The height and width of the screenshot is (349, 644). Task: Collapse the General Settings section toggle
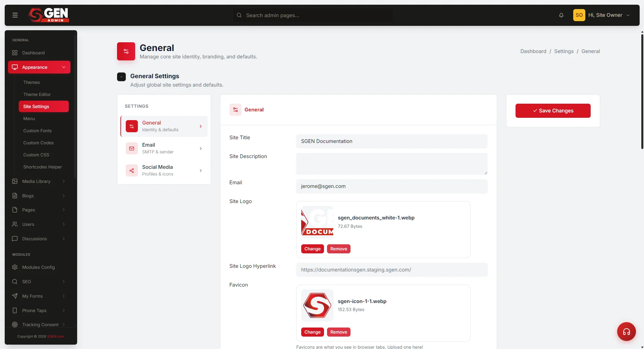tap(121, 77)
